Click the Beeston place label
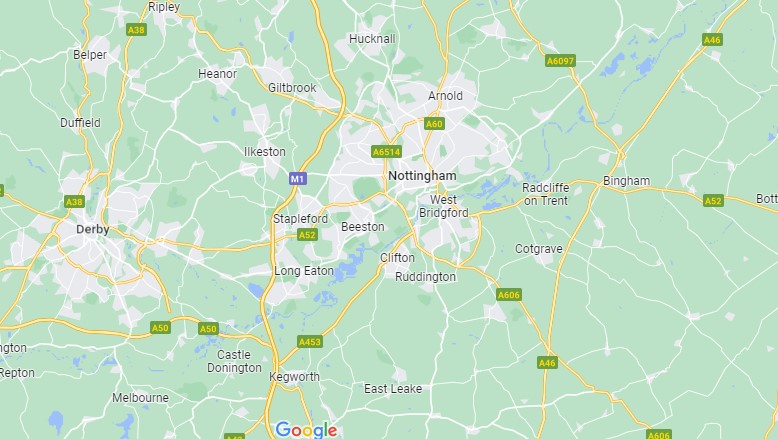The width and height of the screenshot is (778, 439). [363, 227]
